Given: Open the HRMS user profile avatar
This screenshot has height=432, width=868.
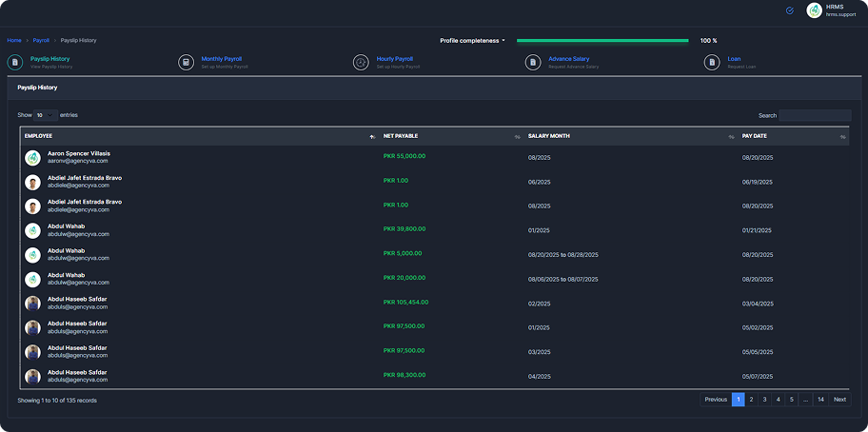Looking at the screenshot, I should (814, 10).
